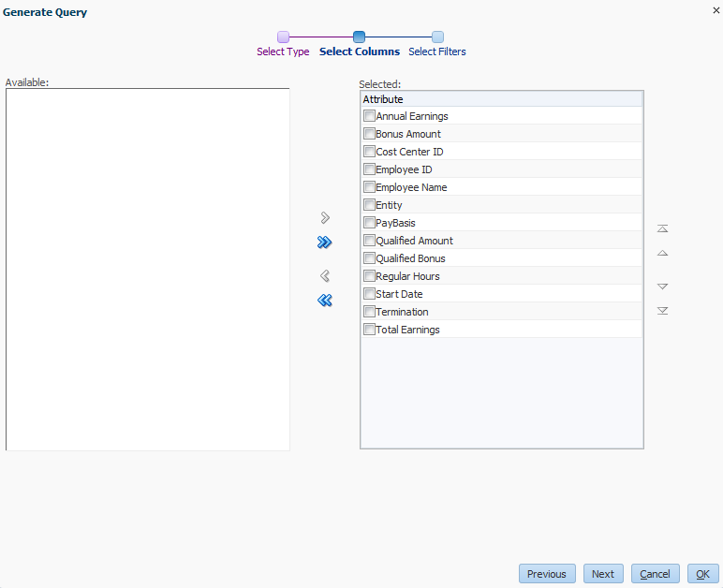Move selected attribute to top icon
The height and width of the screenshot is (588, 723).
click(663, 228)
